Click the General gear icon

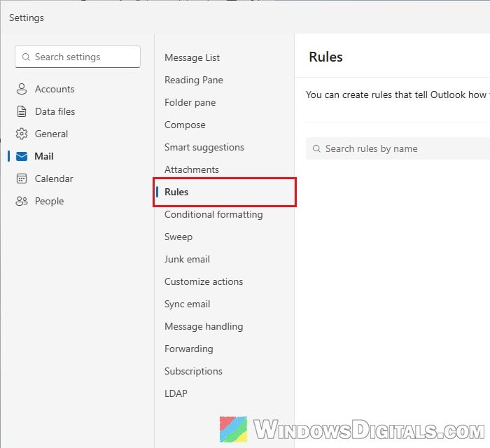[x=22, y=134]
